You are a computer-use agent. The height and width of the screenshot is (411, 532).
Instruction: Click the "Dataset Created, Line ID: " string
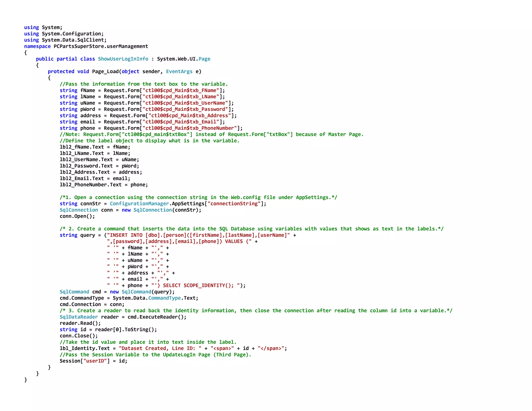point(160,348)
